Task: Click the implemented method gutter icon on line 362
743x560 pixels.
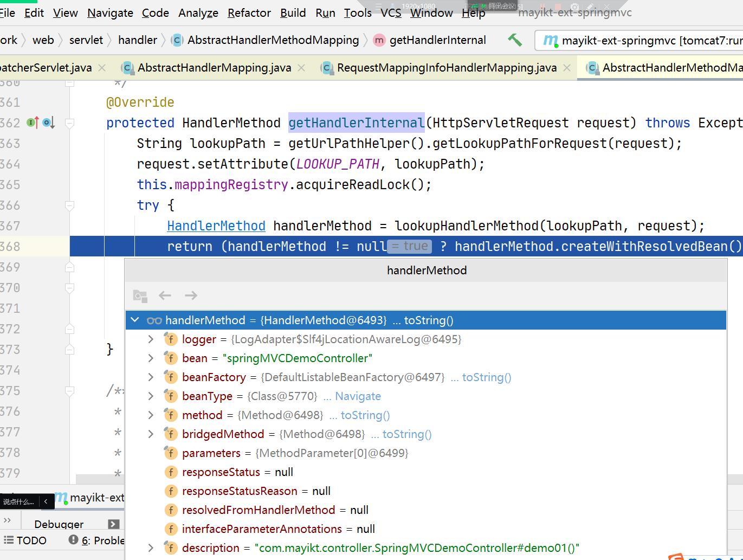Action: pos(33,123)
